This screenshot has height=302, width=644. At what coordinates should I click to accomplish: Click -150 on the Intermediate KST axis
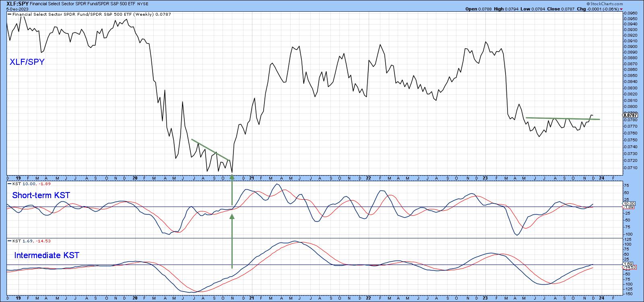(x=628, y=294)
